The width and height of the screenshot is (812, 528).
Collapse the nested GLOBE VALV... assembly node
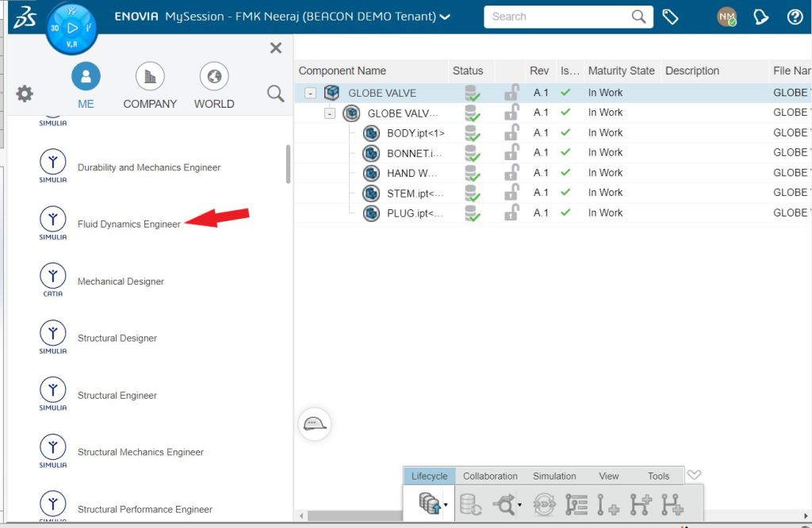[x=330, y=113]
